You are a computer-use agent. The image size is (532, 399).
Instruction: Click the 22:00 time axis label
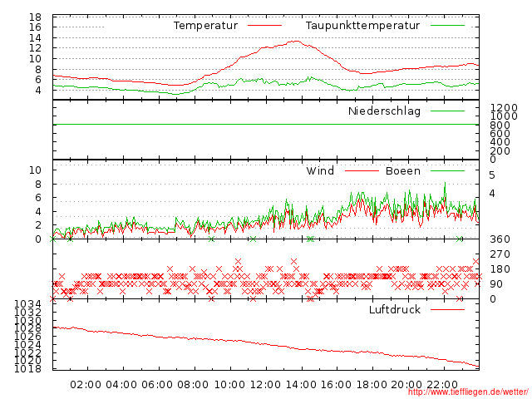pos(442,385)
